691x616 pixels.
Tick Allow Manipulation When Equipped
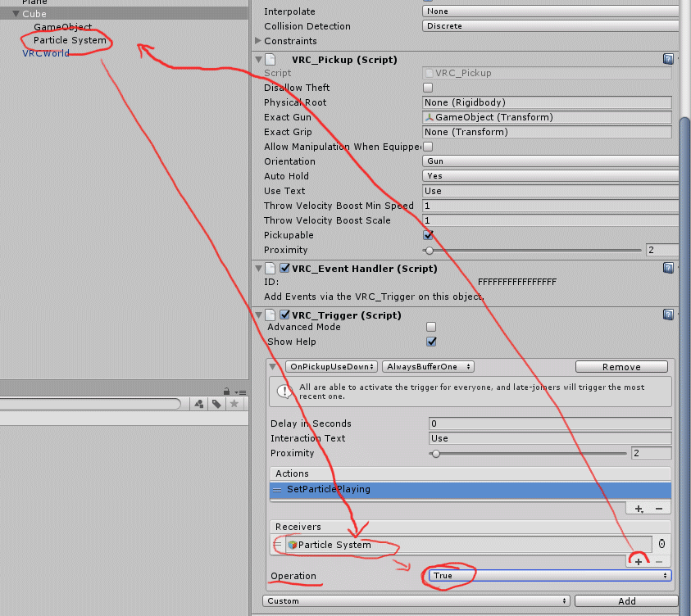coord(427,146)
